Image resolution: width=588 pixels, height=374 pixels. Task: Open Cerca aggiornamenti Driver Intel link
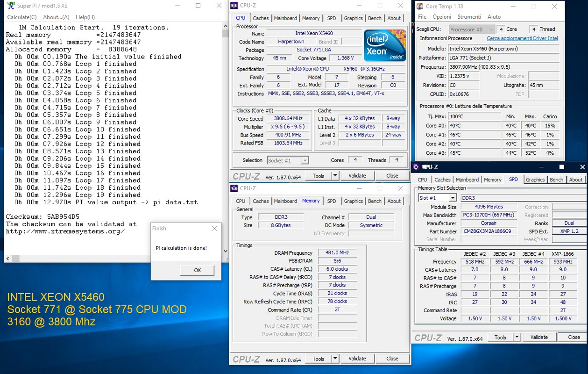pyautogui.click(x=522, y=38)
